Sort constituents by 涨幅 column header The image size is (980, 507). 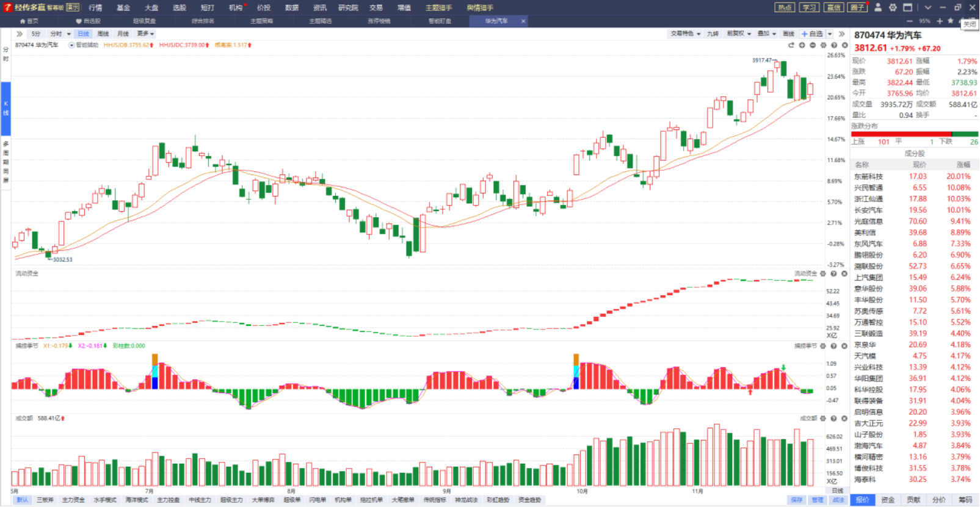click(x=964, y=165)
